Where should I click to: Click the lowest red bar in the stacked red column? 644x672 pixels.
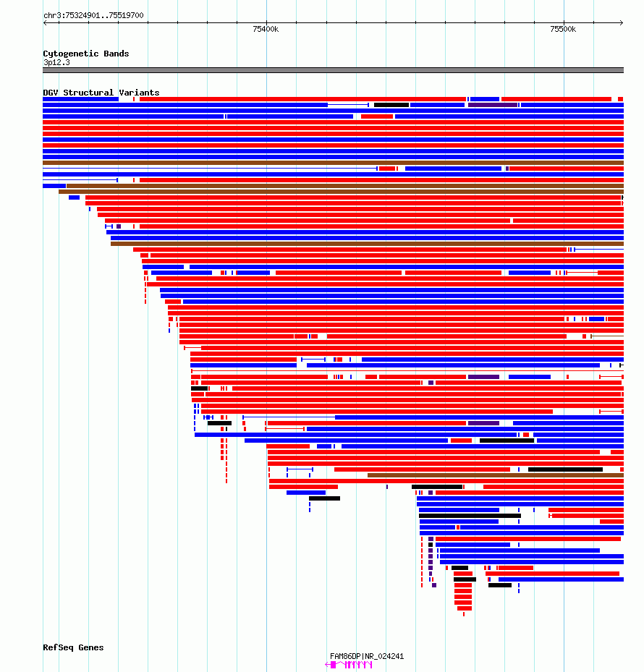point(465,608)
